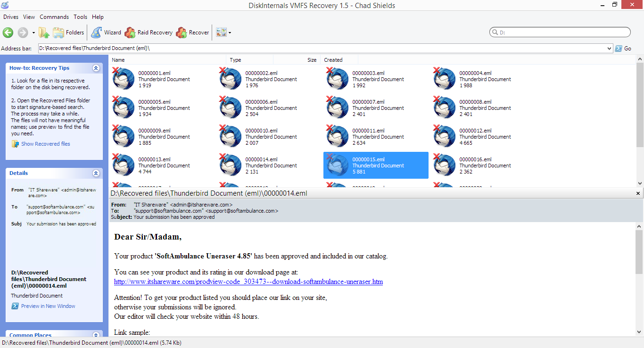
Task: Click the preview header path ending 00000014.eml
Action: (x=209, y=193)
